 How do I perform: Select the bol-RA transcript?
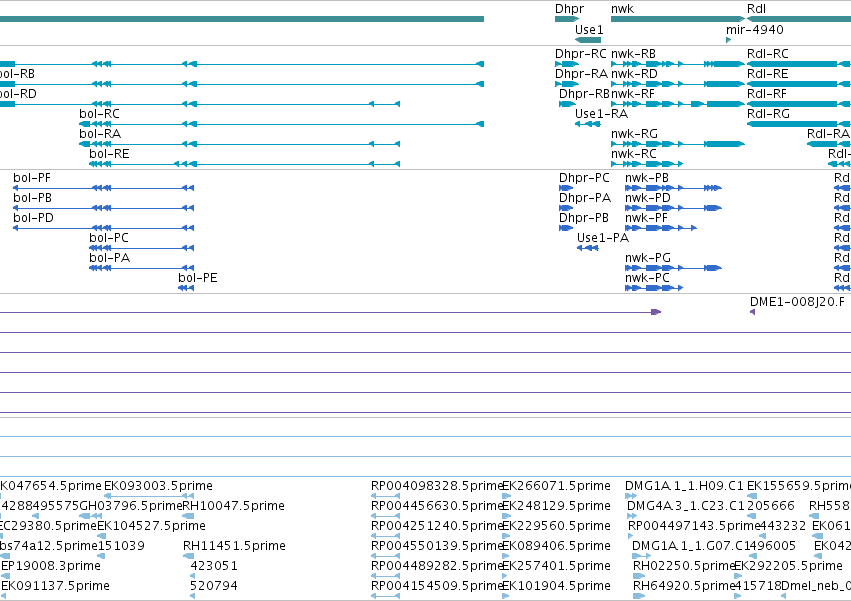tap(239, 144)
